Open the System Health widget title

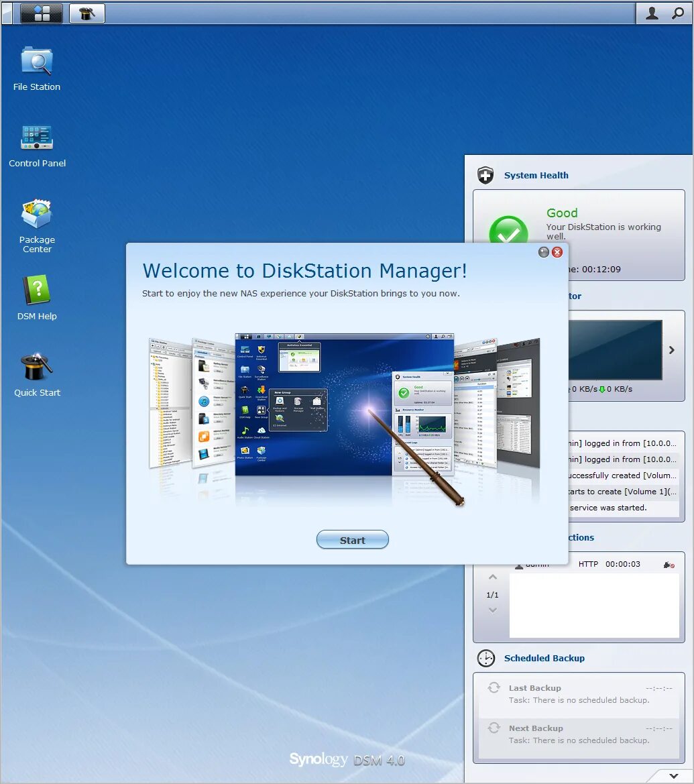pyautogui.click(x=536, y=176)
